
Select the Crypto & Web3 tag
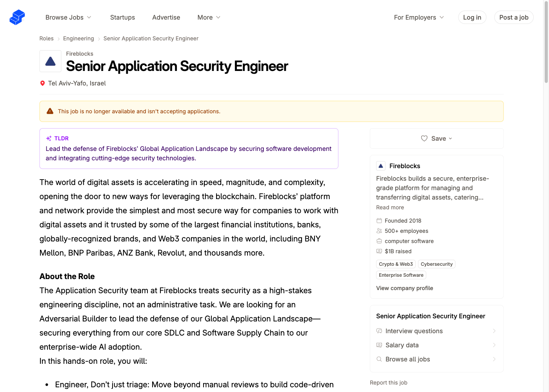click(396, 264)
